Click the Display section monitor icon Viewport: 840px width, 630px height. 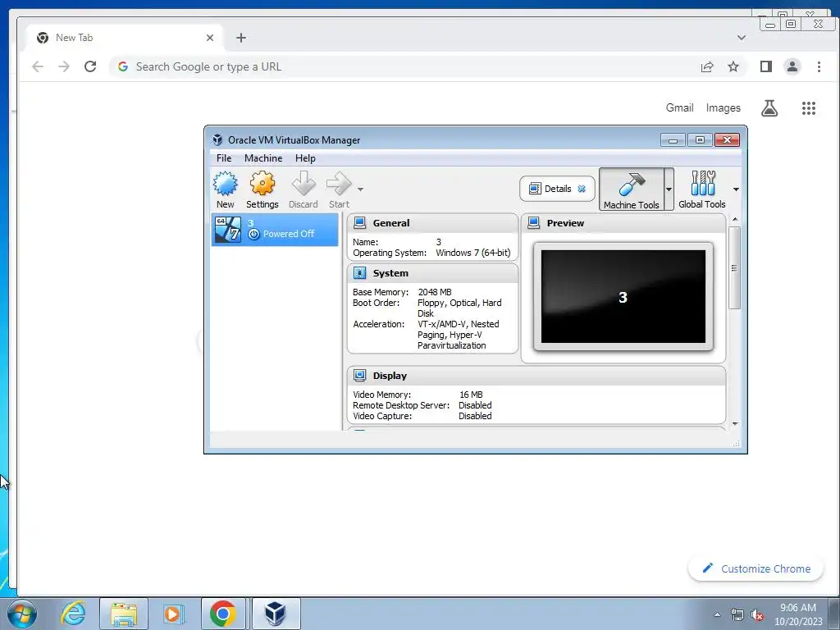(359, 376)
